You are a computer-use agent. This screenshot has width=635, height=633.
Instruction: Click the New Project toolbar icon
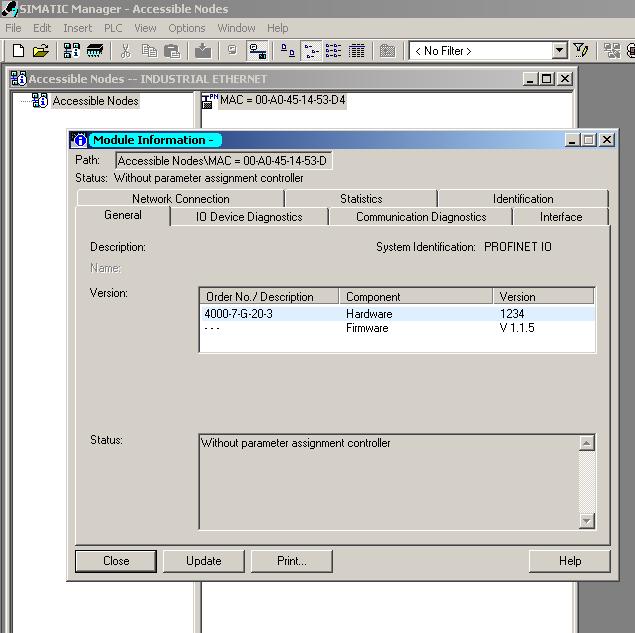(x=18, y=51)
